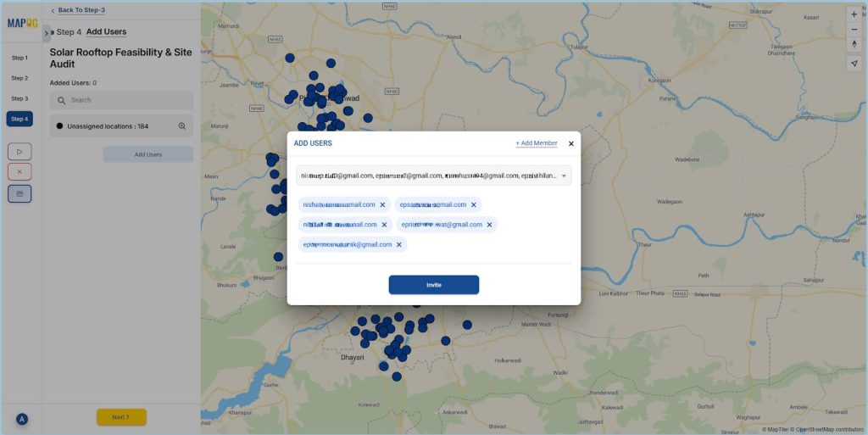The height and width of the screenshot is (435, 868).
Task: Click the yellow Next button
Action: point(122,417)
